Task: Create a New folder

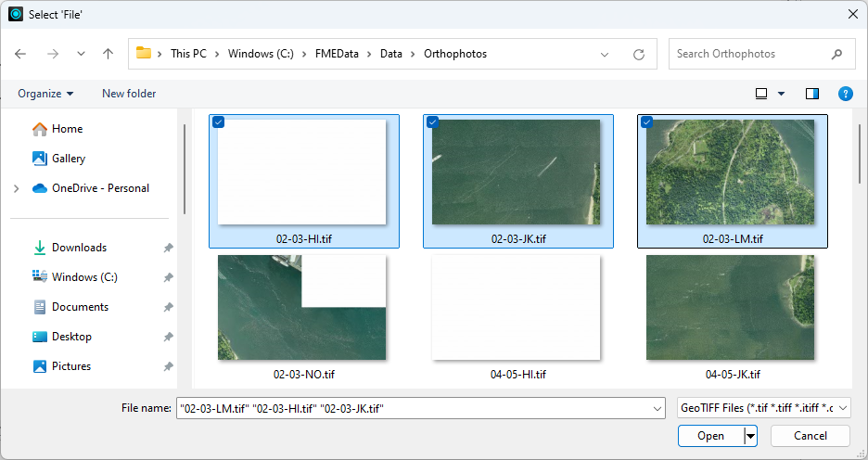Action: 129,94
